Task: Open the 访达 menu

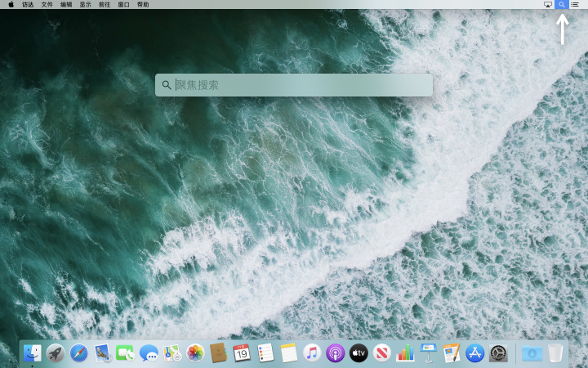Action: point(28,5)
